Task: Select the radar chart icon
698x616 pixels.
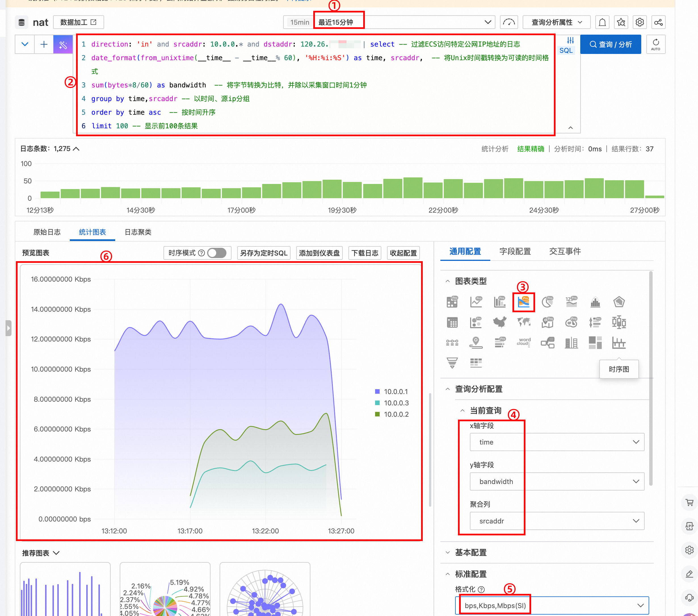Action: tap(619, 302)
